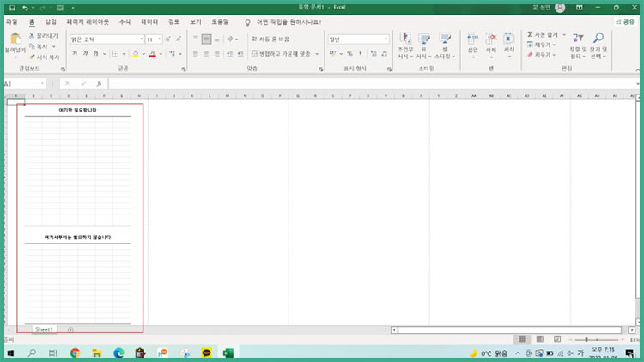Click the percent style icon
This screenshot has height=362, width=644.
click(349, 54)
